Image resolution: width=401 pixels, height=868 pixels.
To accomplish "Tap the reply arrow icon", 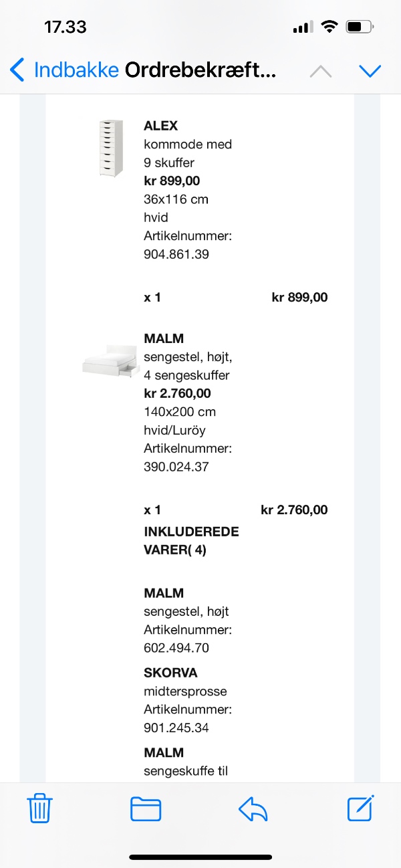I will click(253, 809).
